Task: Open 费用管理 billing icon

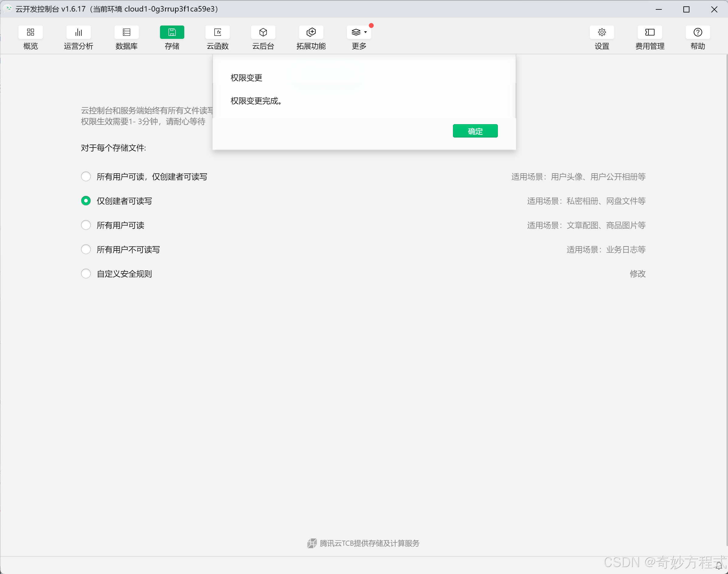Action: click(x=649, y=32)
